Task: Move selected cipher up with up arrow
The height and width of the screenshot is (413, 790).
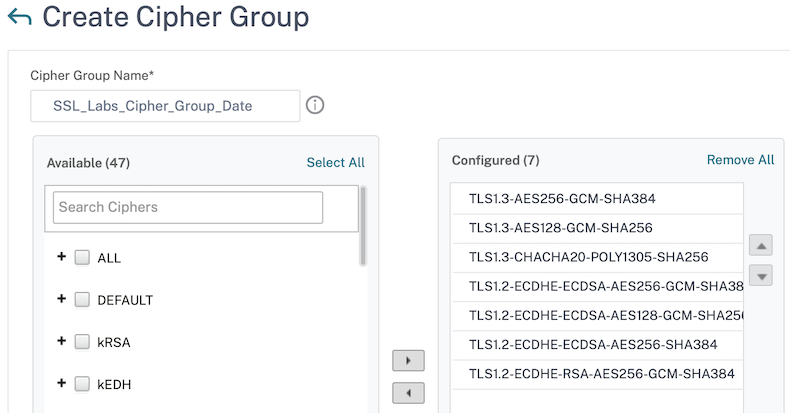Action: click(761, 245)
